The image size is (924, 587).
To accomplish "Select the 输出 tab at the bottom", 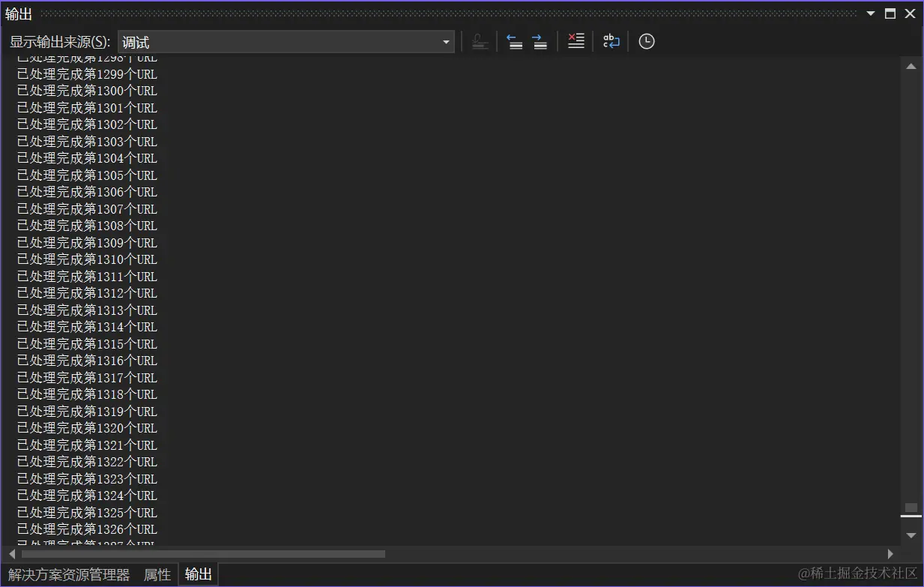I will pos(199,574).
